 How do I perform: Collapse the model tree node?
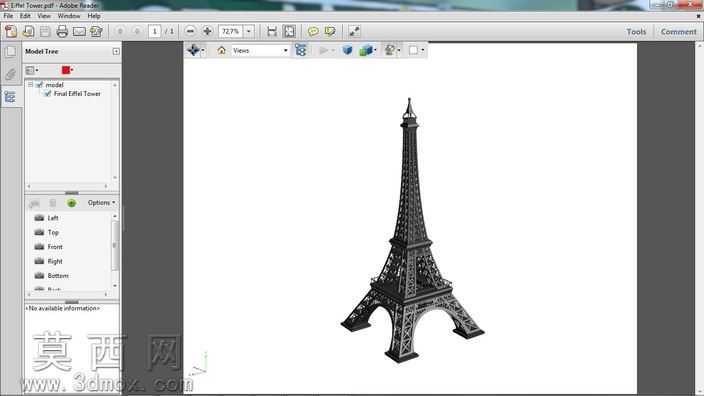30,84
